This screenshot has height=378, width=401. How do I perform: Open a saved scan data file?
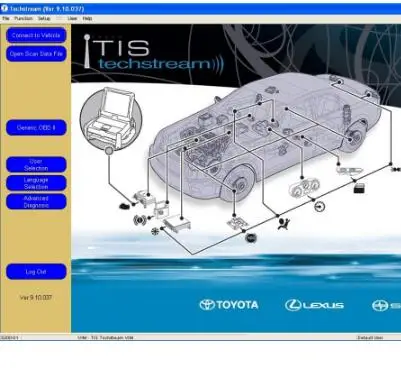click(x=36, y=54)
